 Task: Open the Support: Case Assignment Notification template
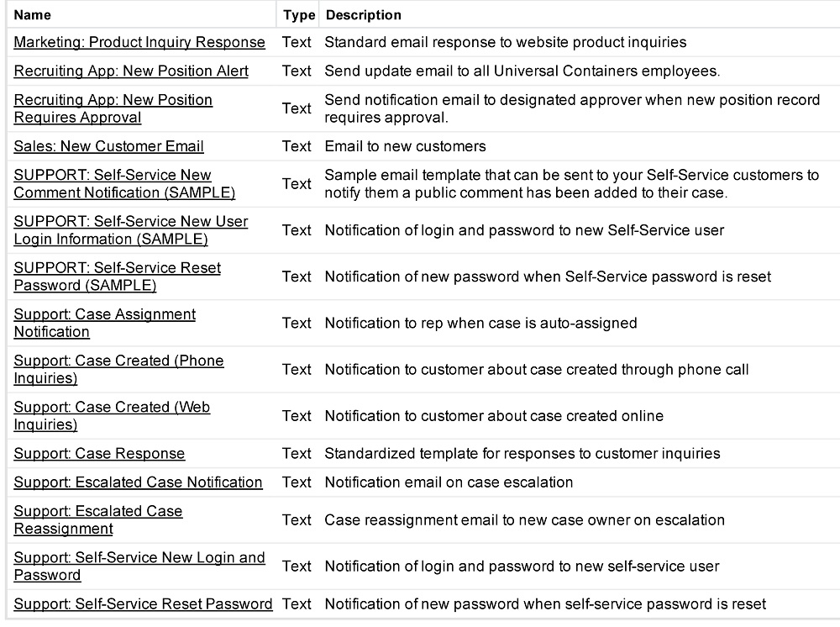tap(104, 322)
